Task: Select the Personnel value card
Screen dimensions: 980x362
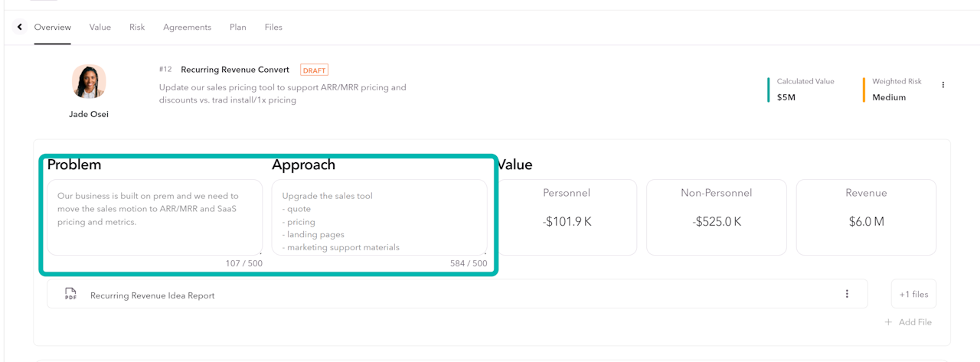Action: coord(567,217)
